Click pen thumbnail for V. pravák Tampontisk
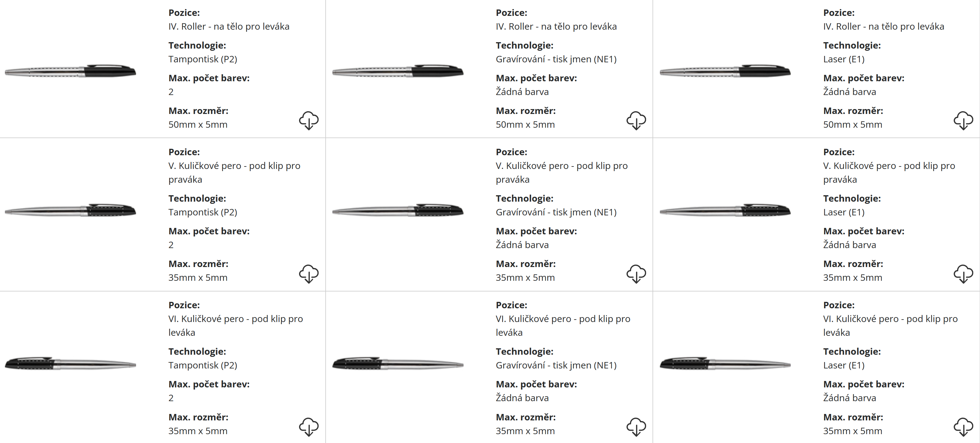Viewport: 980px width, 443px height. click(70, 210)
